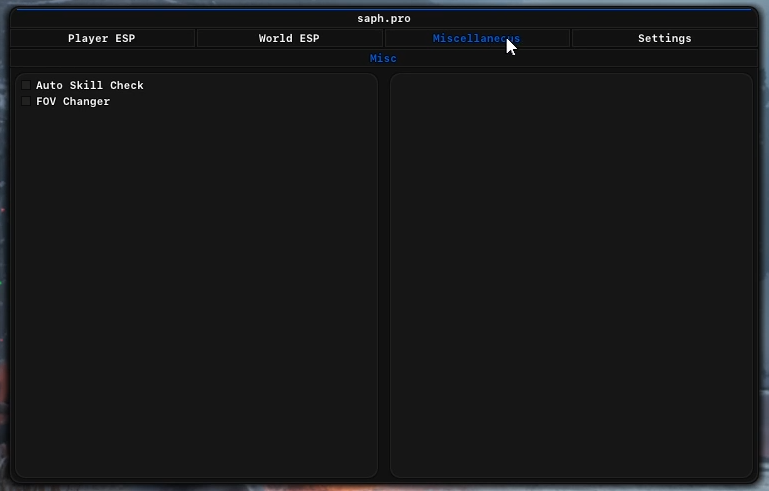The width and height of the screenshot is (769, 491).
Task: Enable the Auto Skill Check checkbox
Action: tap(26, 85)
